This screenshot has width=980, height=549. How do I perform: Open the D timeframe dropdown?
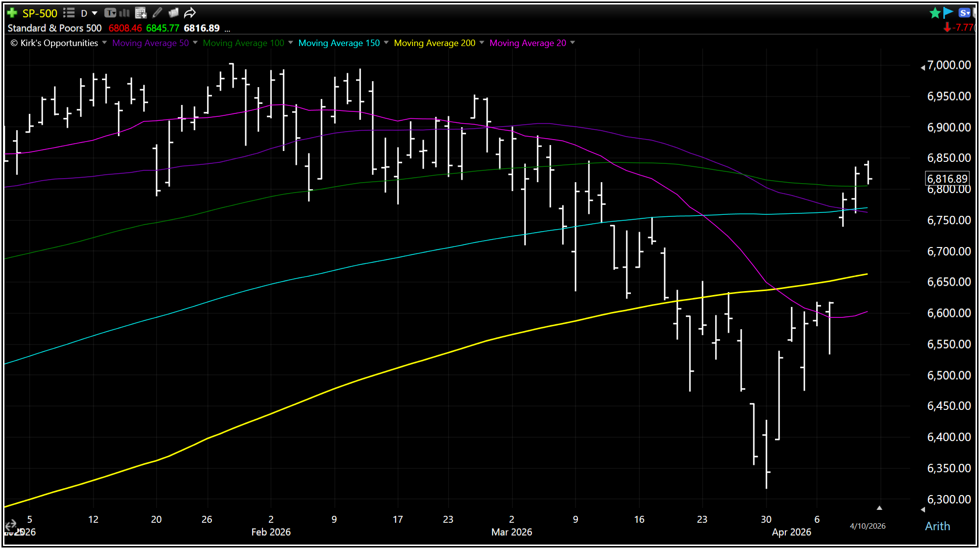point(89,13)
